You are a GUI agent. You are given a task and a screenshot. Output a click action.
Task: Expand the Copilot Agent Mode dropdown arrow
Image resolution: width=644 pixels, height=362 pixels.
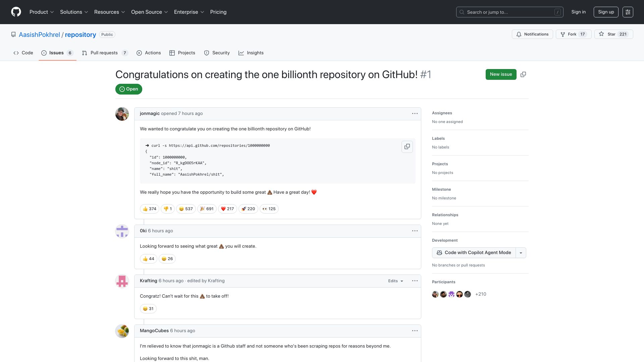click(x=521, y=253)
